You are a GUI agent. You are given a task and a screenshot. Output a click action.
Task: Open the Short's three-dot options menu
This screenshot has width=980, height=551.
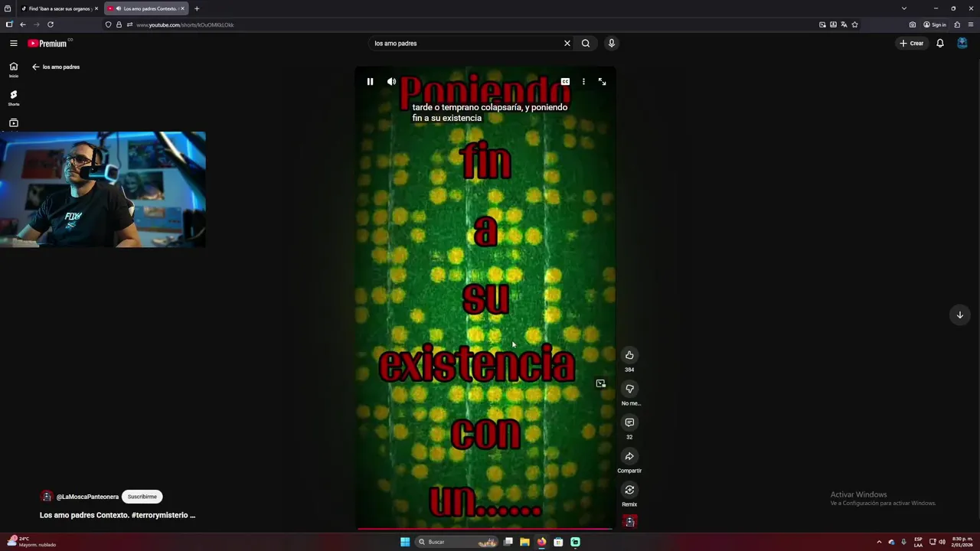[x=583, y=82]
